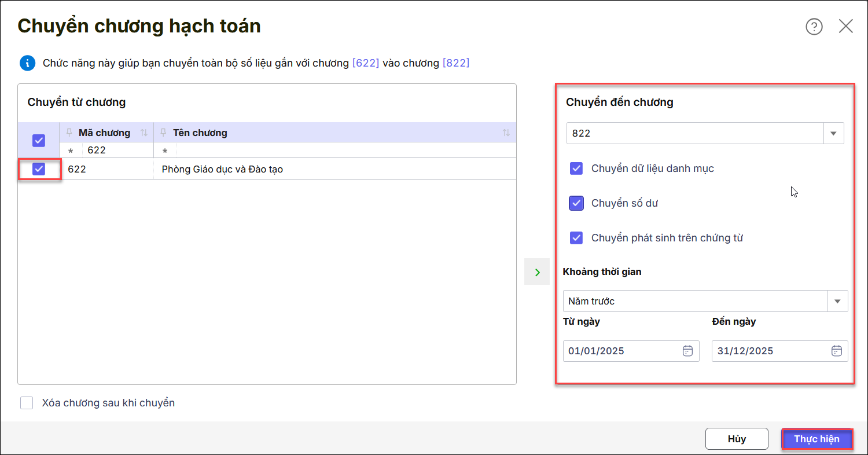868x455 pixels.
Task: Click the Thực hiện button
Action: tap(816, 439)
